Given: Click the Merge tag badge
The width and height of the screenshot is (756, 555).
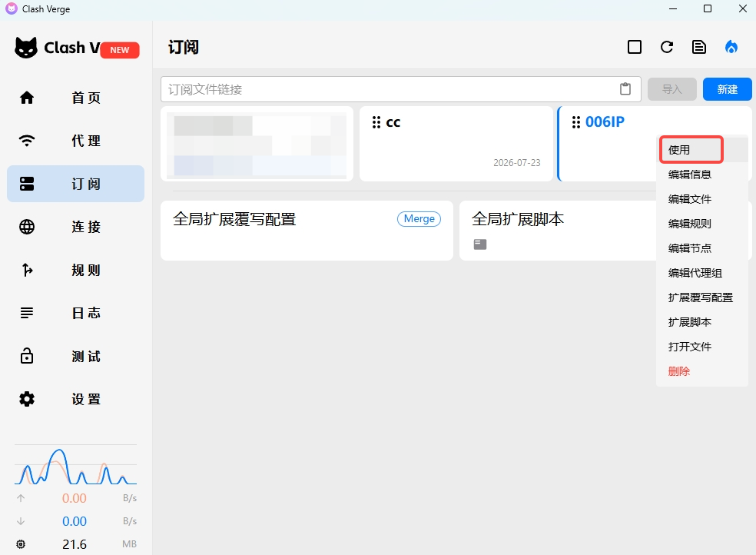Looking at the screenshot, I should coord(419,219).
